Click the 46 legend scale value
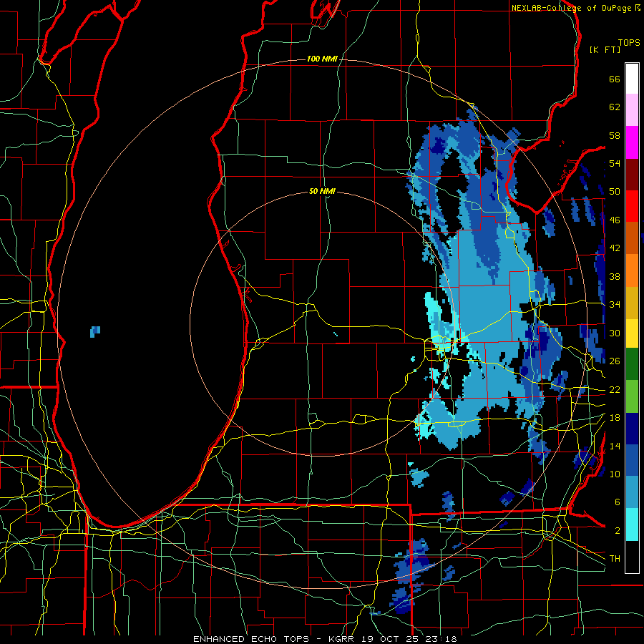This screenshot has height=644, width=644. click(x=615, y=220)
